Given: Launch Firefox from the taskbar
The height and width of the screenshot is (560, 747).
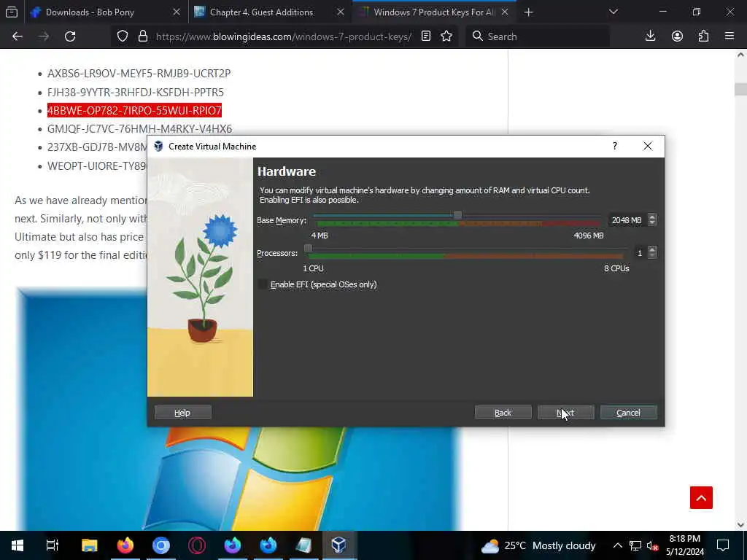Looking at the screenshot, I should click(125, 545).
